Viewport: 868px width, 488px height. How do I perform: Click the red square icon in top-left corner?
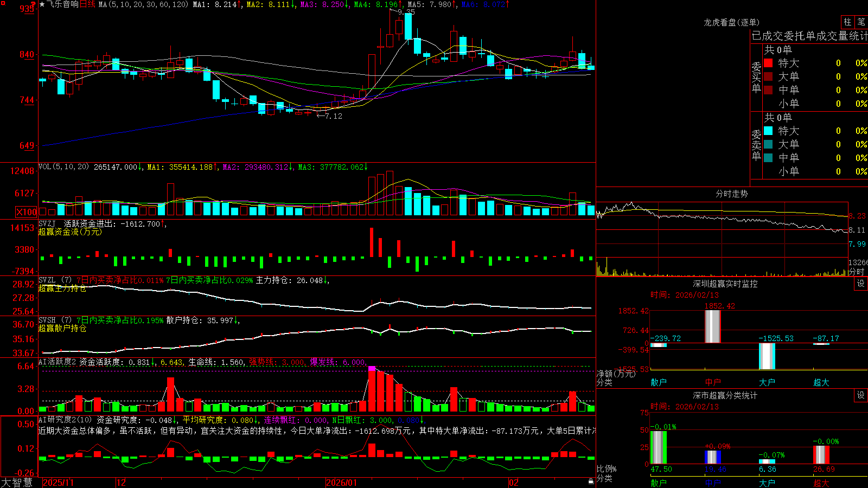(3, 3)
